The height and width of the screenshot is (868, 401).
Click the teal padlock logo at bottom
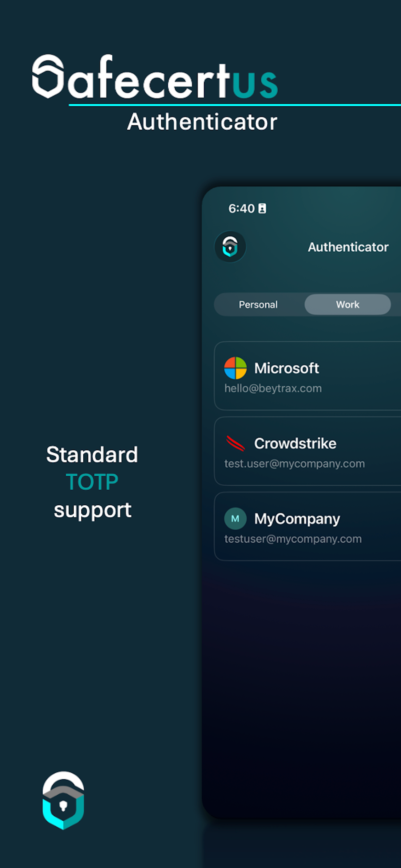point(63,800)
